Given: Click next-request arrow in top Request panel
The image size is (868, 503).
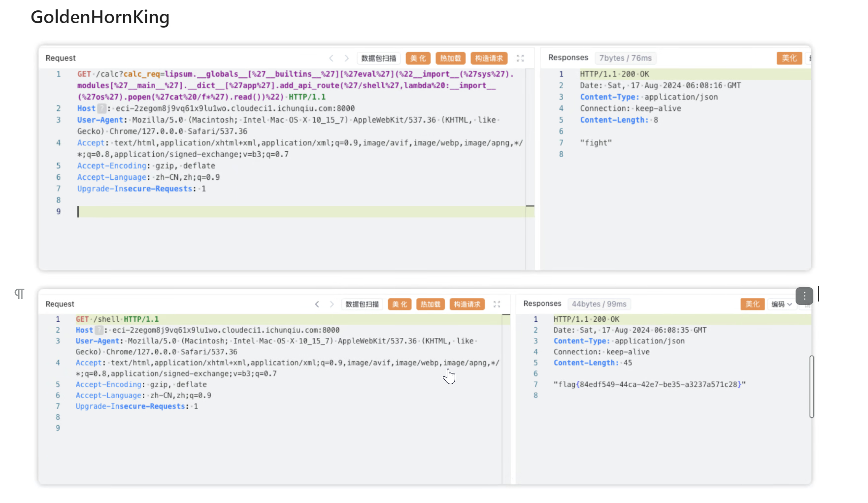Looking at the screenshot, I should 346,58.
